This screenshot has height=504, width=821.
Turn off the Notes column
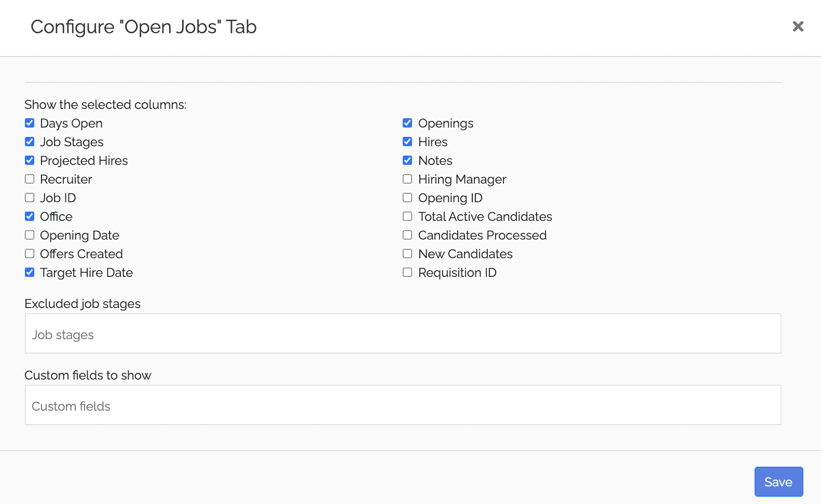407,161
